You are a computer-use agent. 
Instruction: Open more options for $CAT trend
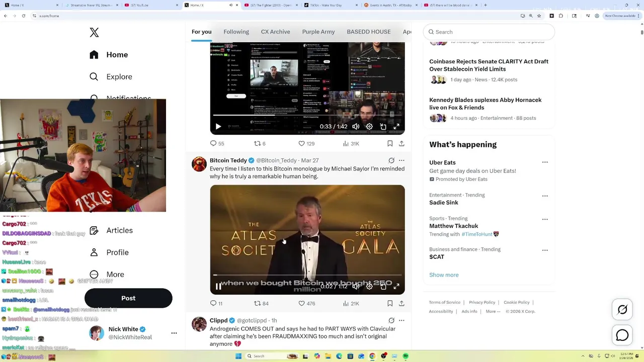tap(545, 250)
